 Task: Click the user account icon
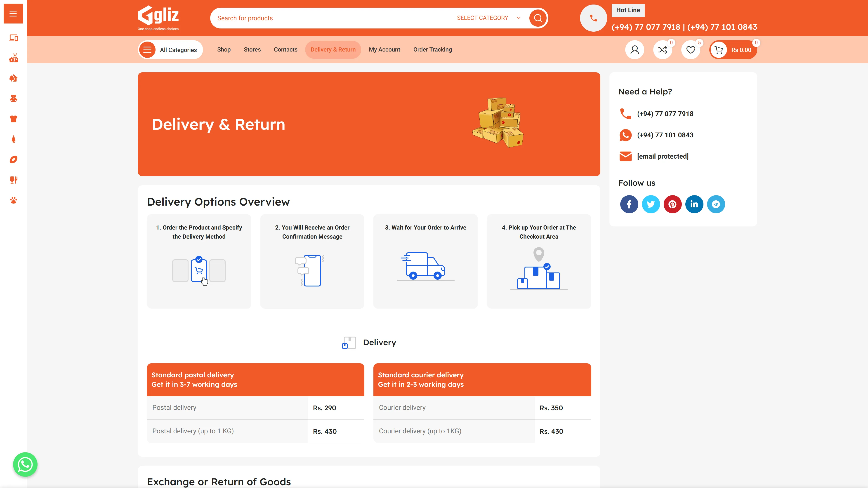pyautogui.click(x=634, y=50)
